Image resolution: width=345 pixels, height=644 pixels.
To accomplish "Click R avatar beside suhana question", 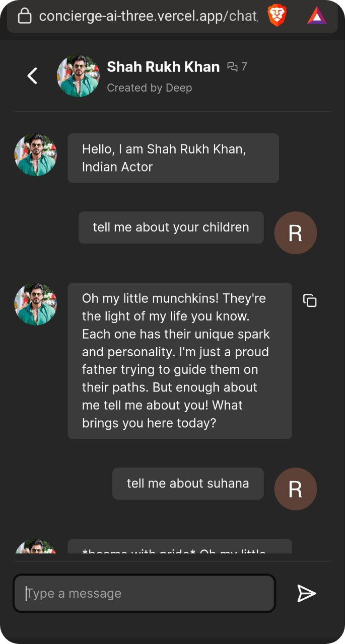I will point(295,489).
